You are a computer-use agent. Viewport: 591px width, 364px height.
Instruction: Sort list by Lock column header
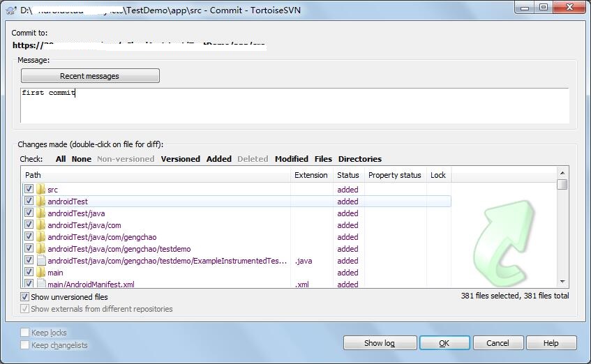tap(438, 175)
